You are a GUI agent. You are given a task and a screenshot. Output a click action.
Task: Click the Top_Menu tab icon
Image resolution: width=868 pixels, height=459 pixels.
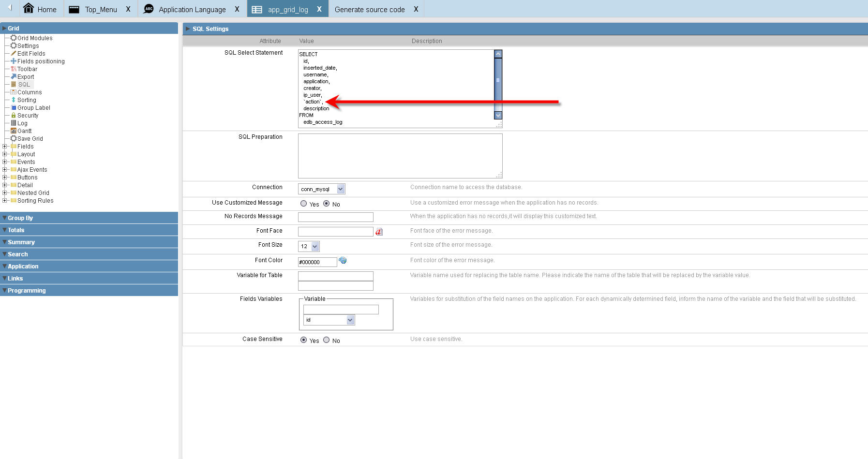click(x=74, y=9)
